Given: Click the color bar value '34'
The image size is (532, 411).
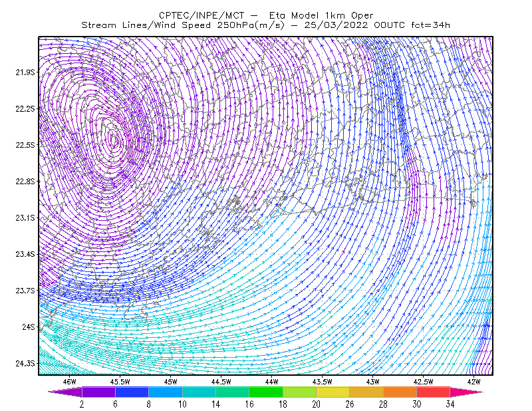Looking at the screenshot, I should (x=450, y=404).
